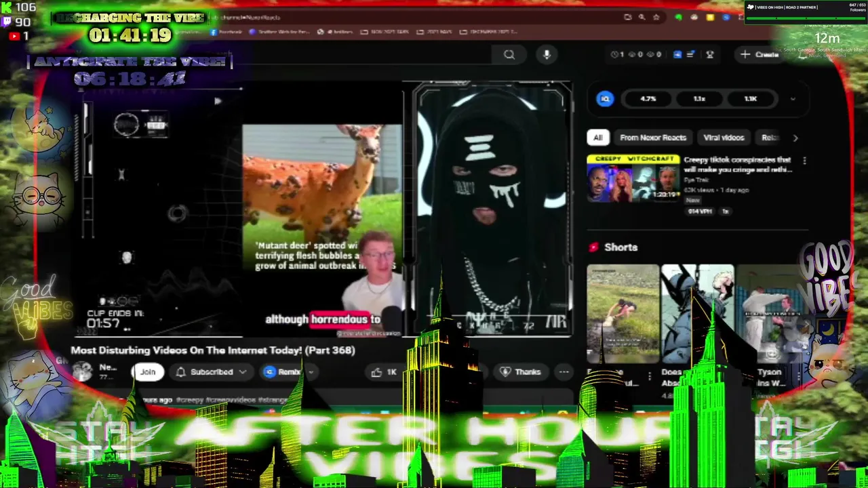
Task: Open the blue browser extension icon
Action: (726, 17)
